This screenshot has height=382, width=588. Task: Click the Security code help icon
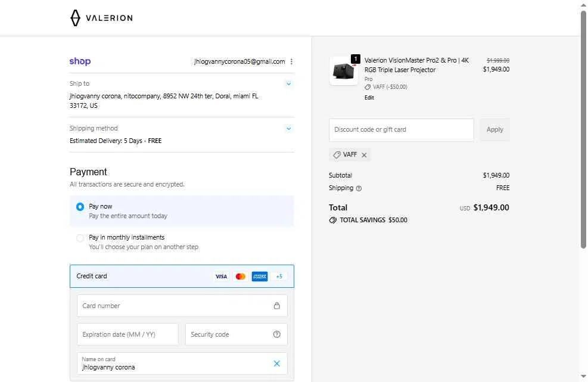(x=276, y=334)
